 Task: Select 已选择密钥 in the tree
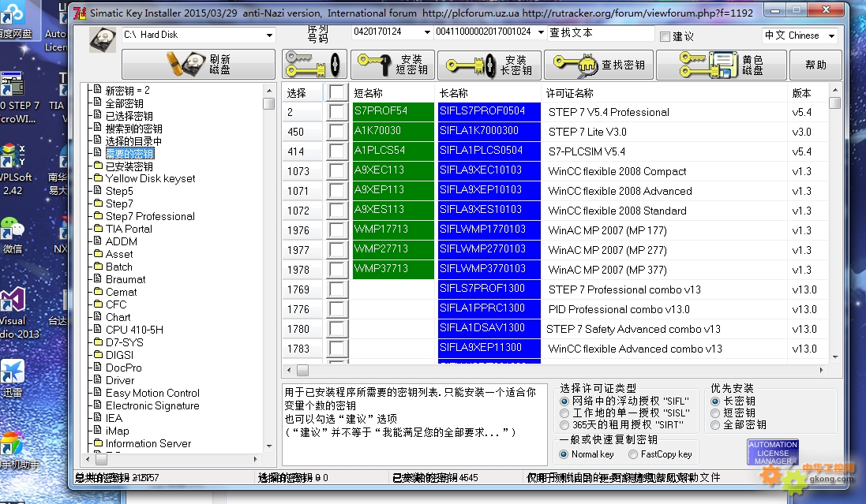(129, 116)
